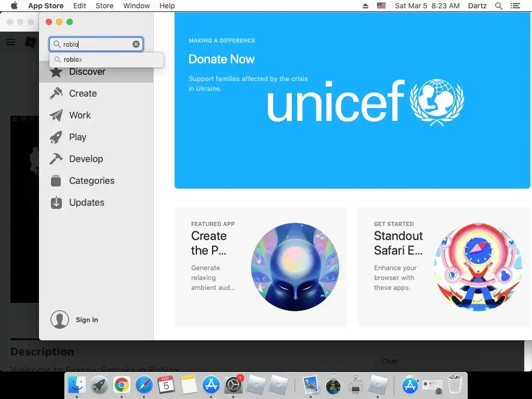
Task: Click the Discover star icon in sidebar
Action: click(x=56, y=72)
